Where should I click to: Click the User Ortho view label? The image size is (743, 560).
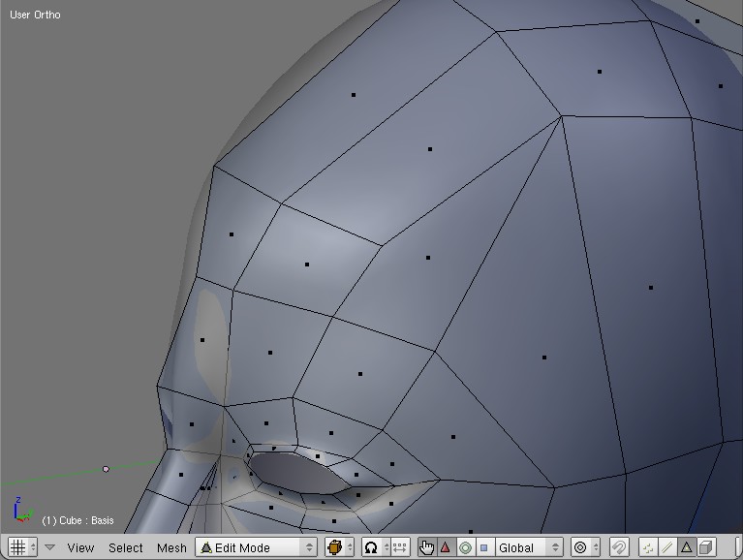tap(35, 15)
